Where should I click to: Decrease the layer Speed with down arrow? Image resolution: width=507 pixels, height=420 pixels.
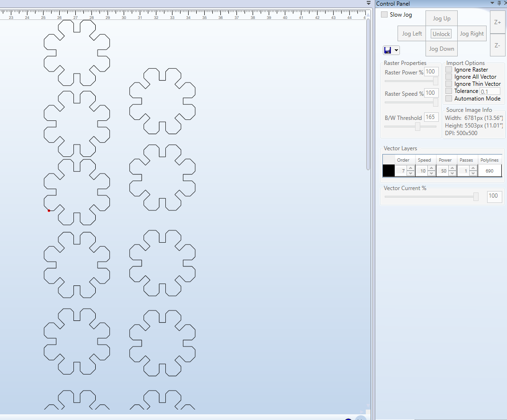click(431, 173)
